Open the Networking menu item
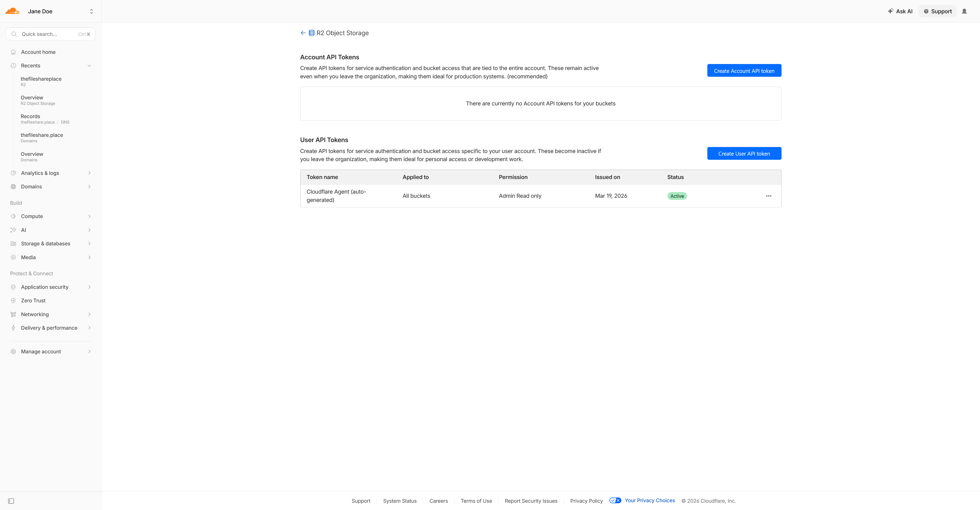Image resolution: width=980 pixels, height=510 pixels. point(51,314)
